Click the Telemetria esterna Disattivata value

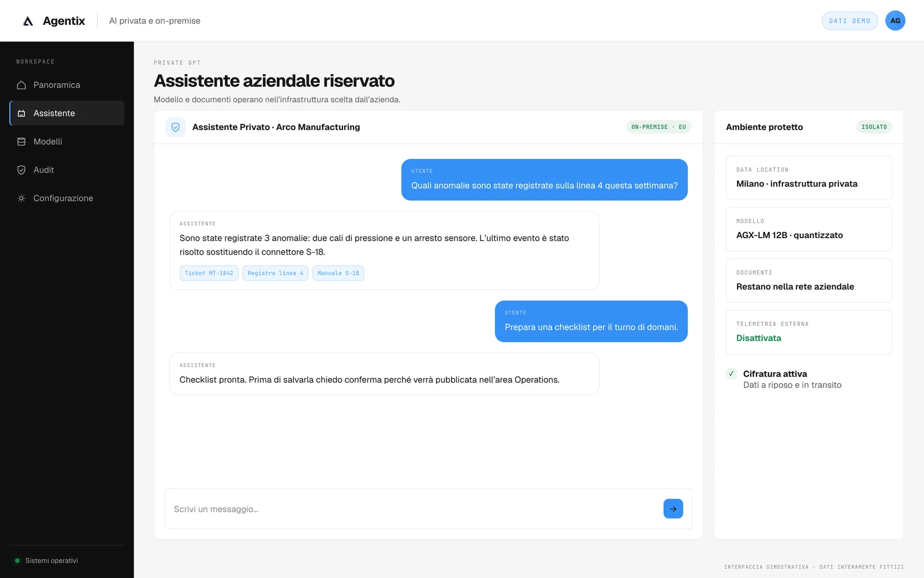(x=759, y=338)
